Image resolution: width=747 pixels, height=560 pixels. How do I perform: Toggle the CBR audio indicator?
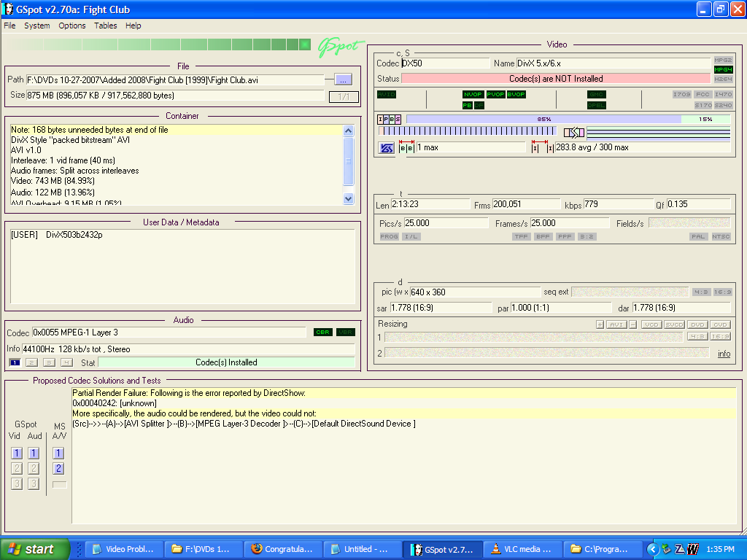(323, 332)
